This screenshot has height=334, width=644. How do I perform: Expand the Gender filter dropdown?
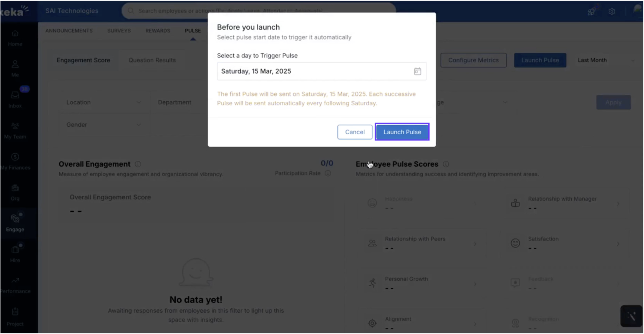coord(103,125)
